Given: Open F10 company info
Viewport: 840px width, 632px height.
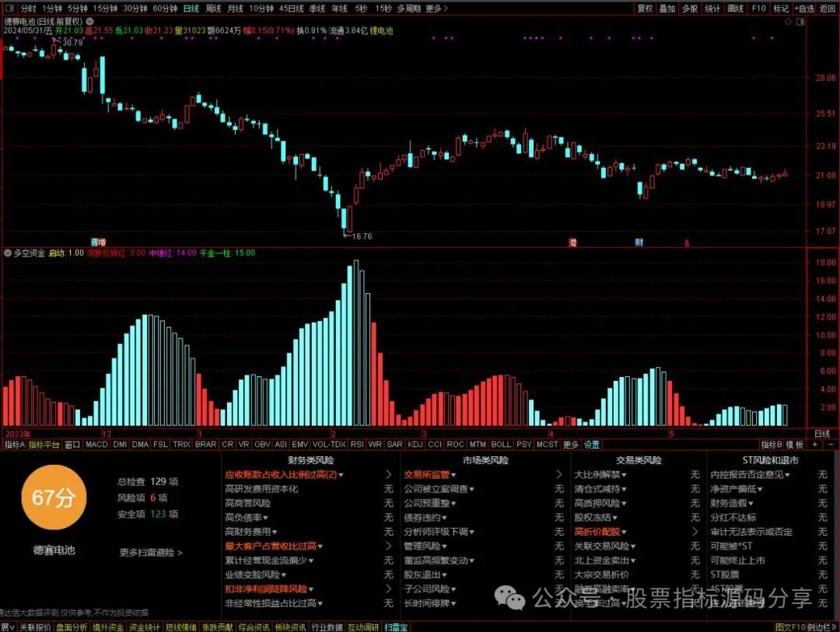Looking at the screenshot, I should click(758, 9).
